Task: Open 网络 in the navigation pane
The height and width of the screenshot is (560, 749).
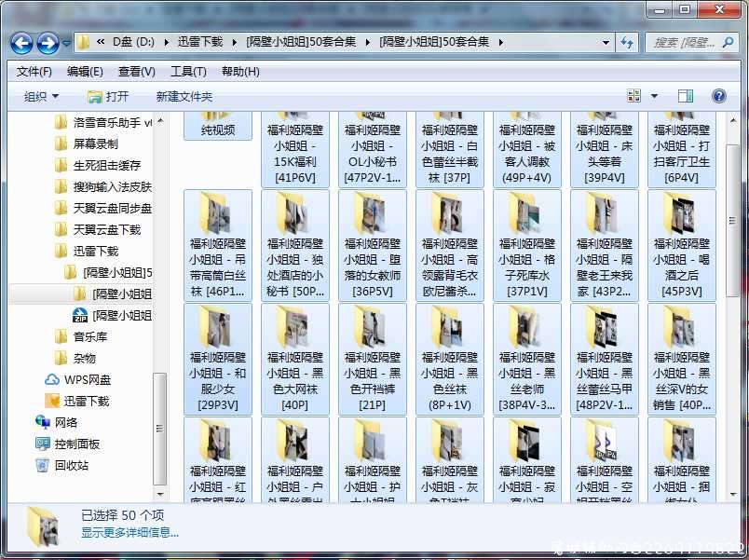Action: pos(57,422)
